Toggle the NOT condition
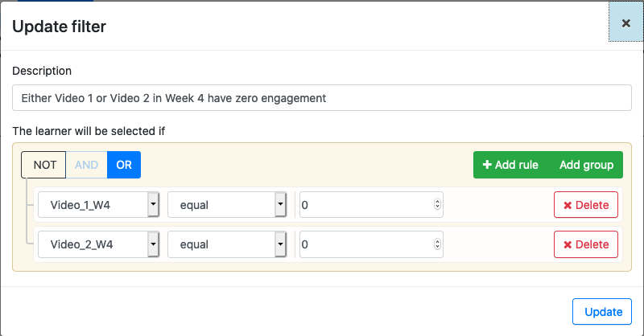This screenshot has width=644, height=336. click(43, 165)
